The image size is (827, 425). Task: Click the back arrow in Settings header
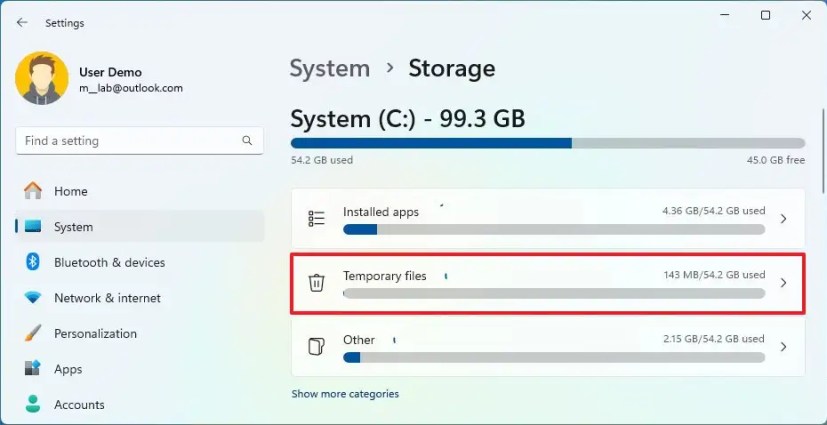(22, 23)
